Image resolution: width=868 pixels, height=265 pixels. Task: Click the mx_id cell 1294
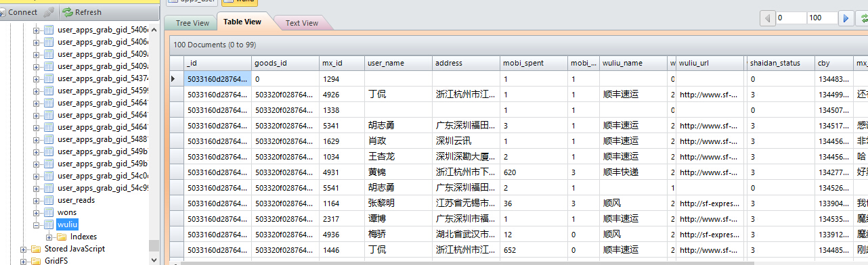pos(342,79)
